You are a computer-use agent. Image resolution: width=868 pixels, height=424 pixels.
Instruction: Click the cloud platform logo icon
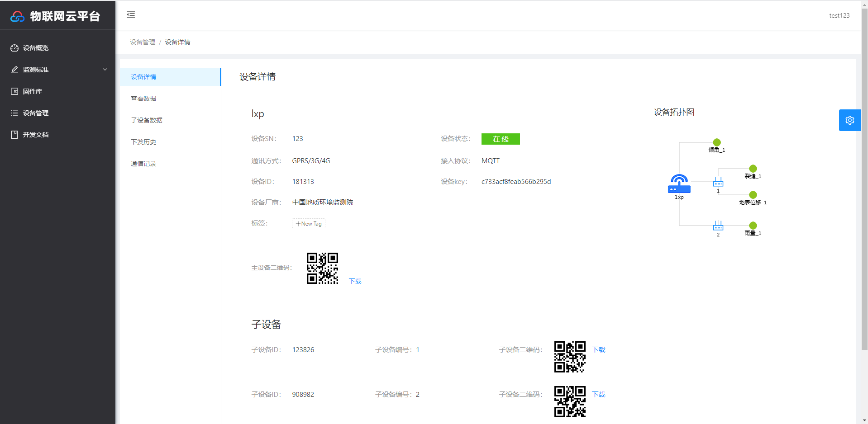(17, 16)
